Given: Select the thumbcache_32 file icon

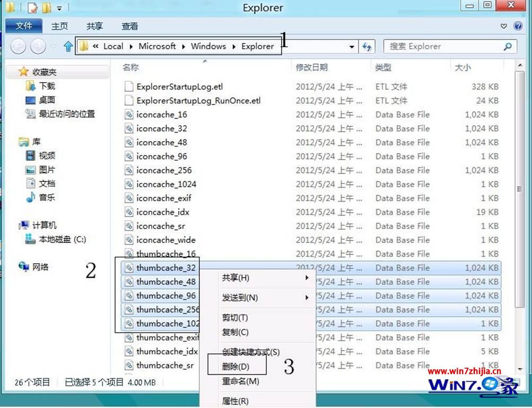Looking at the screenshot, I should click(129, 268).
